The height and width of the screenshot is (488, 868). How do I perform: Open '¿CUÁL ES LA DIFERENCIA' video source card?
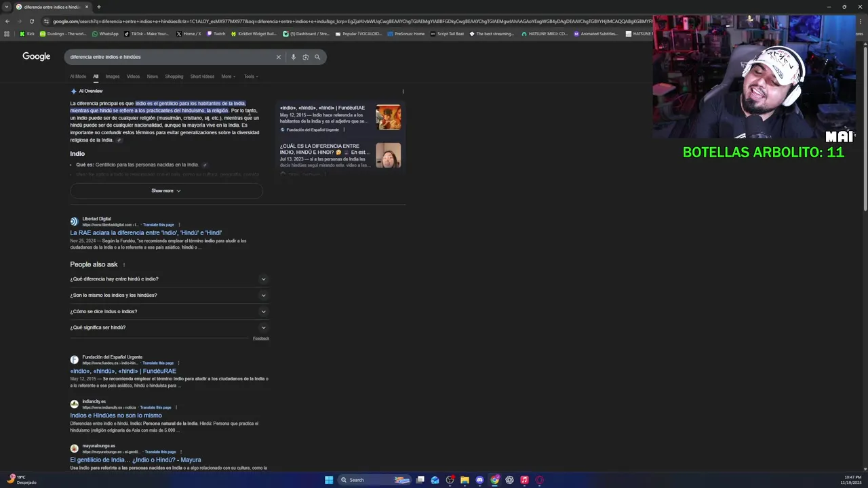[x=340, y=156]
